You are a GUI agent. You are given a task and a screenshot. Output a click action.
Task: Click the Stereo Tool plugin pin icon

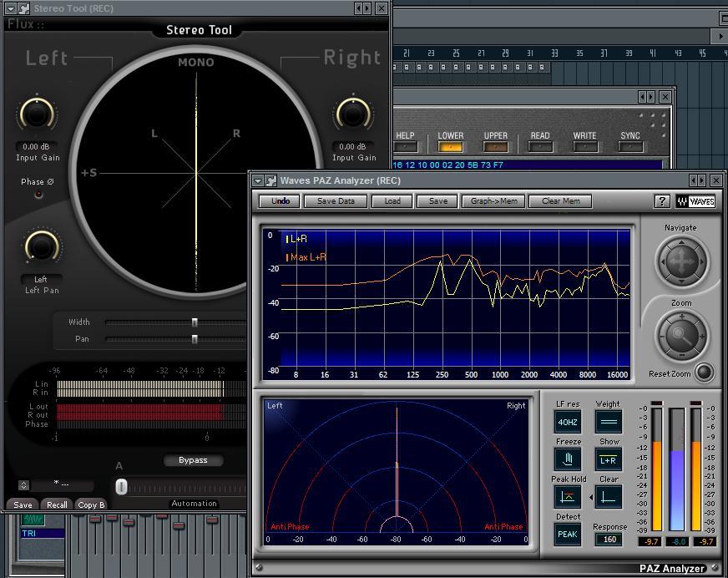coord(23,8)
